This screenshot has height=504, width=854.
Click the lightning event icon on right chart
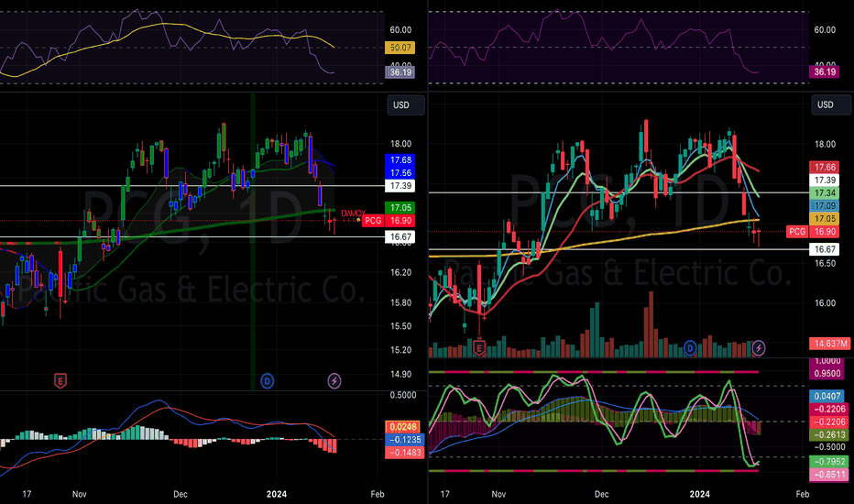pyautogui.click(x=759, y=347)
